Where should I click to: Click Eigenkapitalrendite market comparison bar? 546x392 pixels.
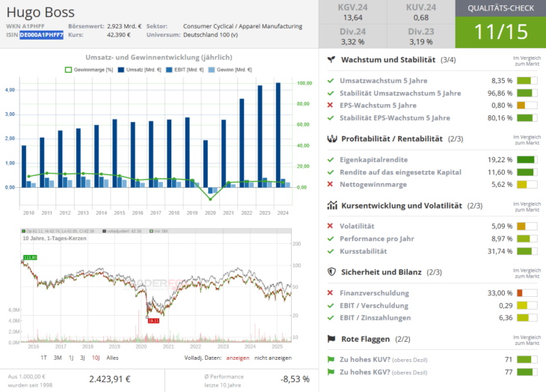click(527, 160)
